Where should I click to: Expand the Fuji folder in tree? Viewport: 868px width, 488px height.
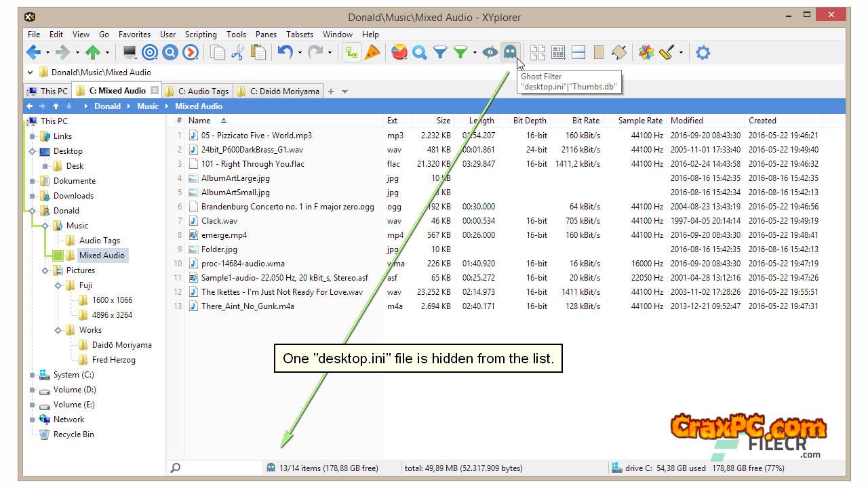coord(58,285)
